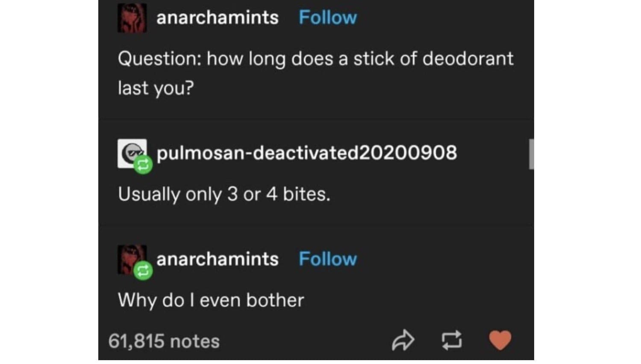The image size is (641, 364).
Task: Open the lower anarchamints username link
Action: coord(218,259)
